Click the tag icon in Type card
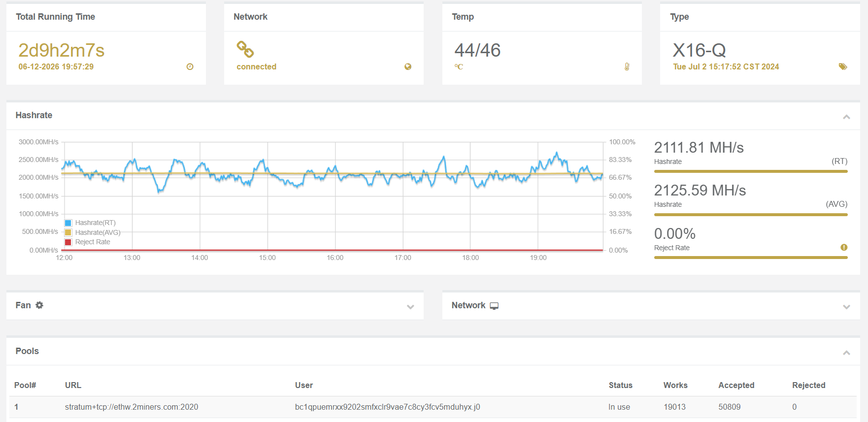This screenshot has width=868, height=422. (x=843, y=66)
